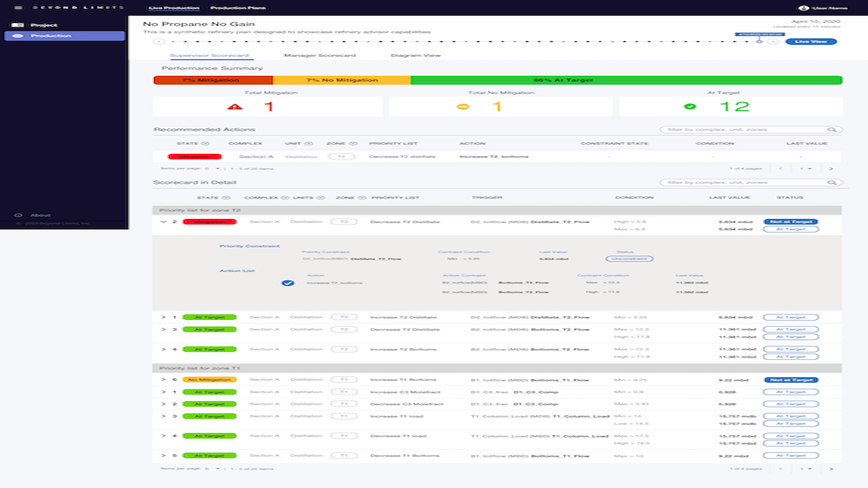Image resolution: width=868 pixels, height=488 pixels.
Task: Expand Decrease T1 Bottoms row
Action: click(163, 455)
